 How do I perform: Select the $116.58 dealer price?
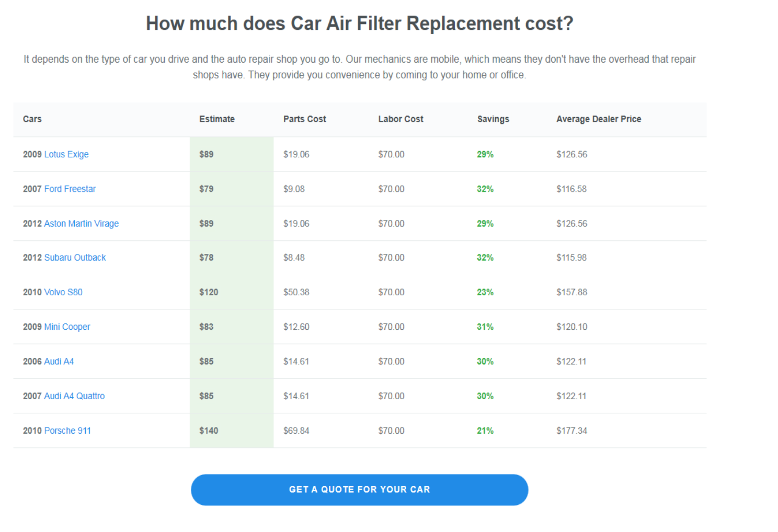pos(571,189)
